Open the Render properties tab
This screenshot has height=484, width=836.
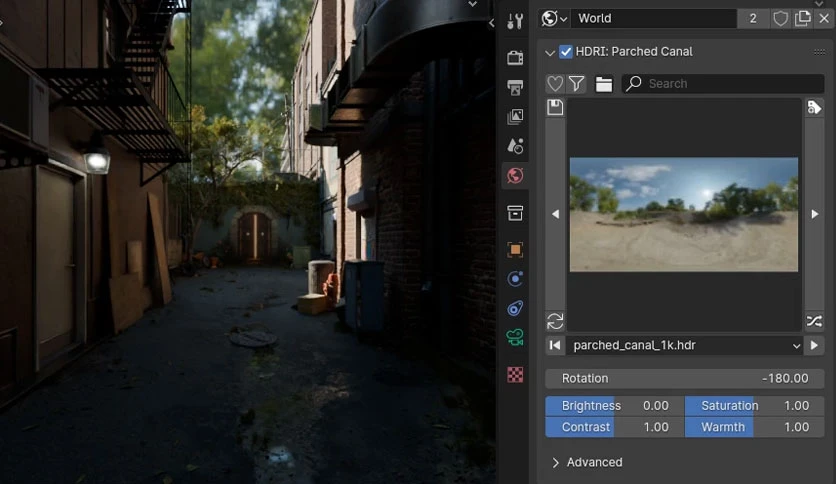pos(515,57)
